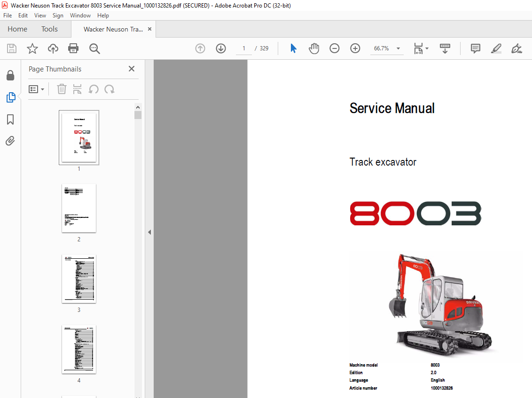Zoom in with the plus button

[x=355, y=48]
